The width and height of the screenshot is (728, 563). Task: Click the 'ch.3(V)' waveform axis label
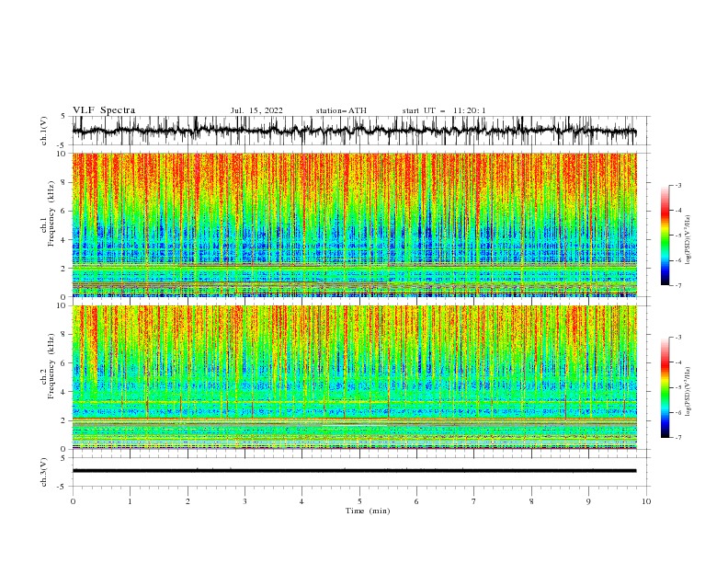click(x=44, y=472)
